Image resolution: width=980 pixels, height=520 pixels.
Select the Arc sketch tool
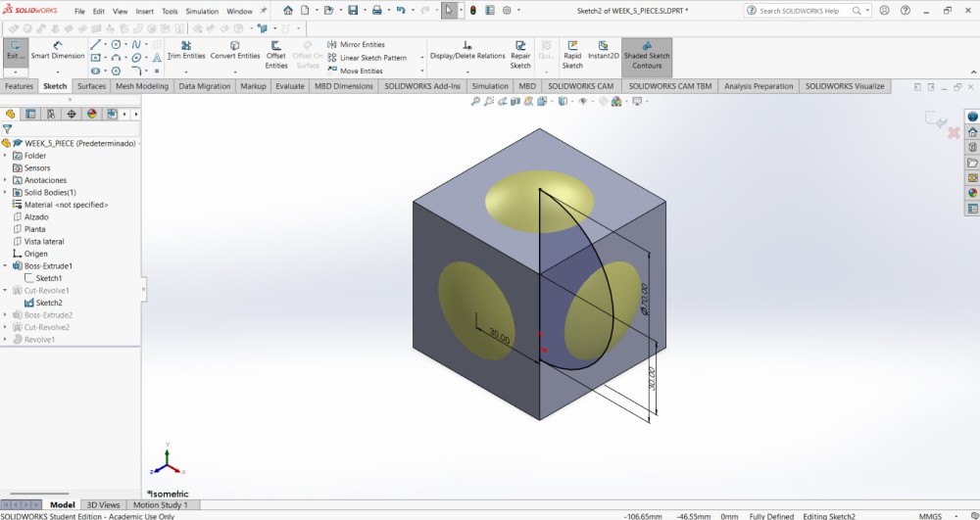(116, 58)
